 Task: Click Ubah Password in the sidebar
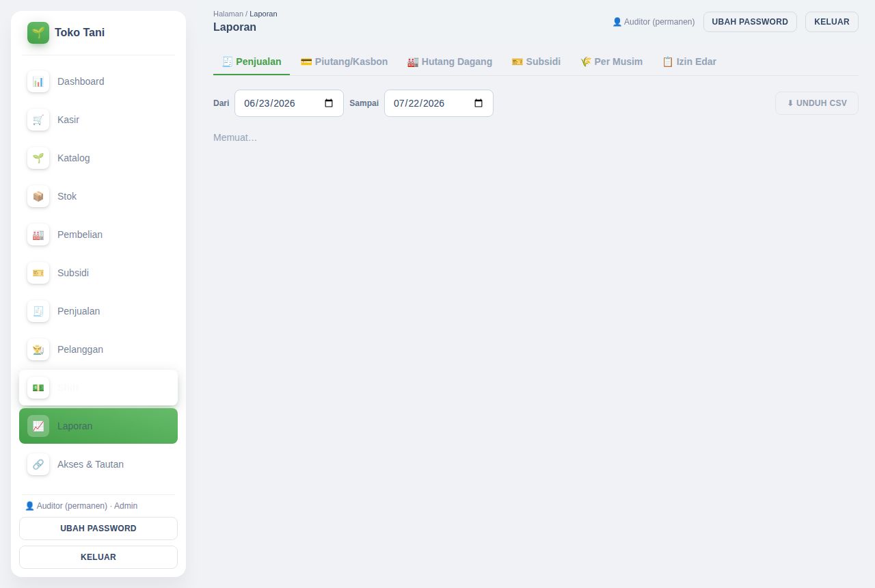[98, 529]
